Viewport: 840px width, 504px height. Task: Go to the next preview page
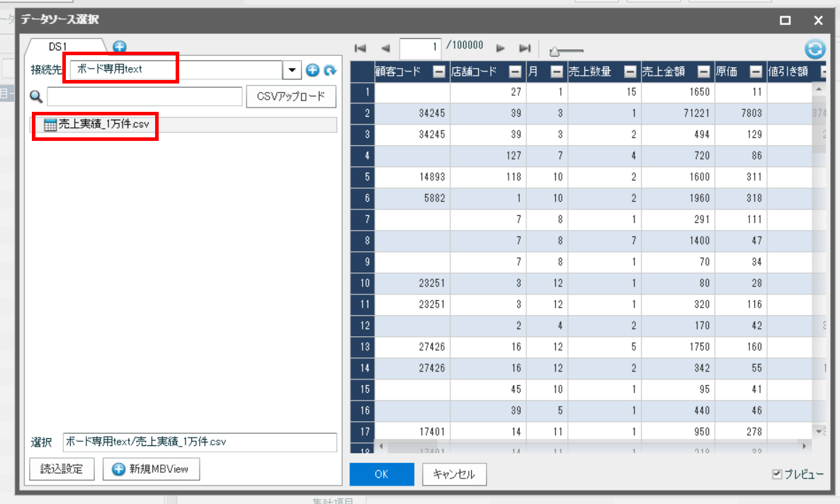coord(500,48)
